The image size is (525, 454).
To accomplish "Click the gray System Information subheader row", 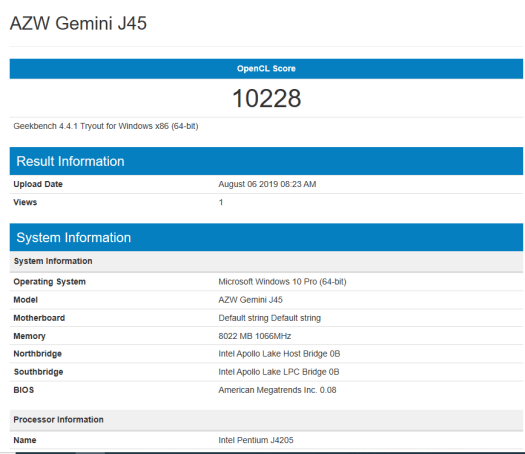I will point(266,261).
